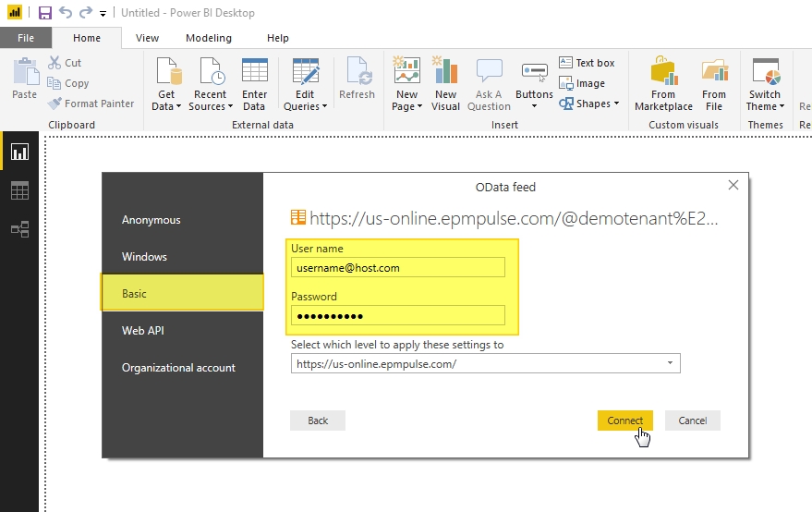This screenshot has height=512, width=812.
Task: Open the File tab
Action: click(26, 38)
